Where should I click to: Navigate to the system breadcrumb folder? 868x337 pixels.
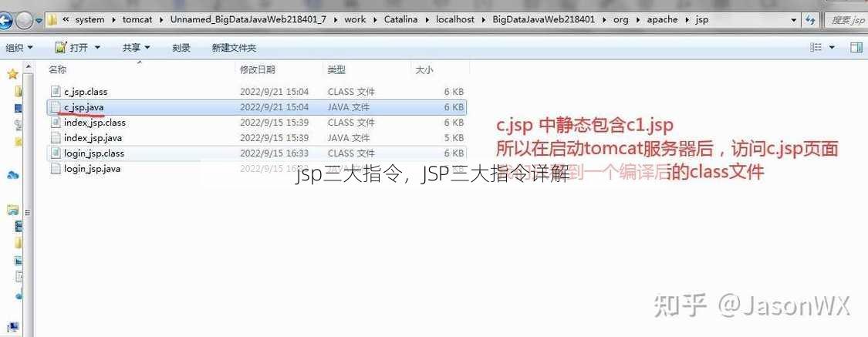pos(90,19)
